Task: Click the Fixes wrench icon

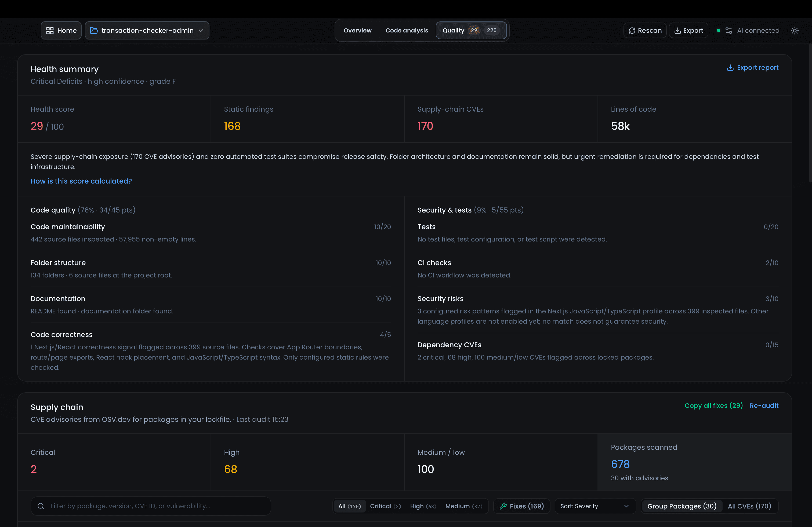Action: [x=503, y=506]
